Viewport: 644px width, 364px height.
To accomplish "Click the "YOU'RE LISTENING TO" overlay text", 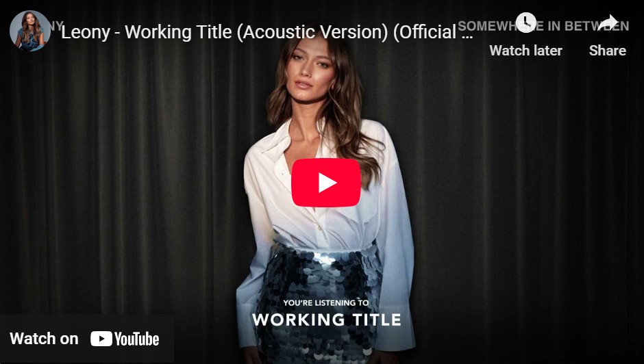I will [x=326, y=303].
